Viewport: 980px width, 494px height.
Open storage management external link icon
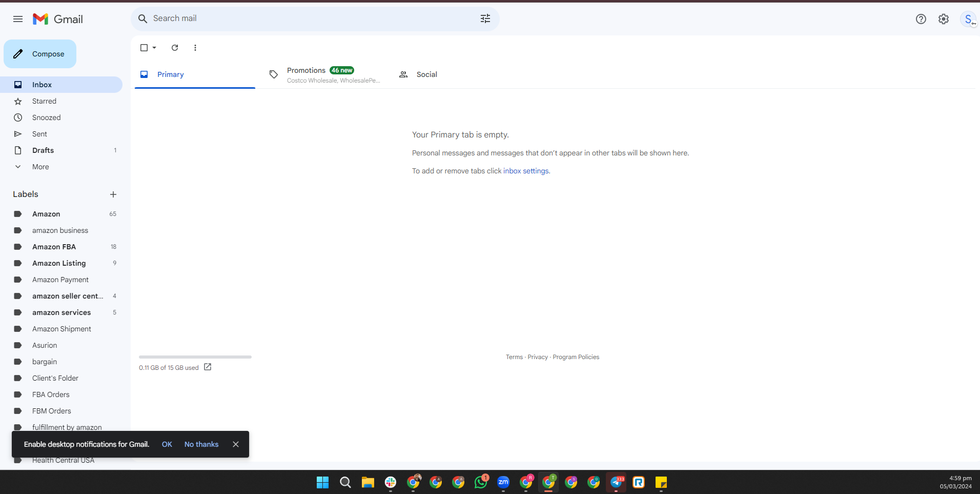[208, 367]
